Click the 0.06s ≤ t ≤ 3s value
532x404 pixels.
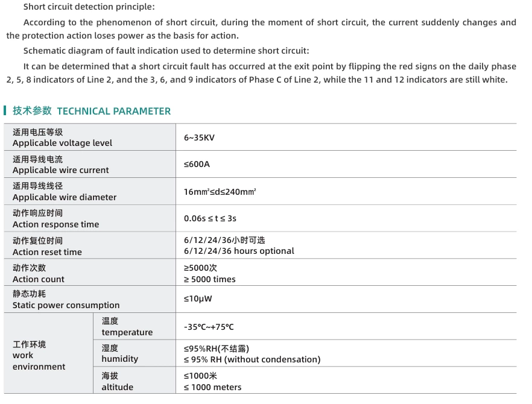[x=210, y=218]
